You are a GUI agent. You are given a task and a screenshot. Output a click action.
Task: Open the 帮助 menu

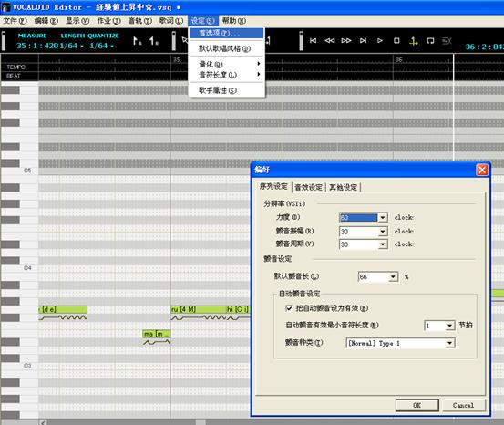(x=234, y=21)
